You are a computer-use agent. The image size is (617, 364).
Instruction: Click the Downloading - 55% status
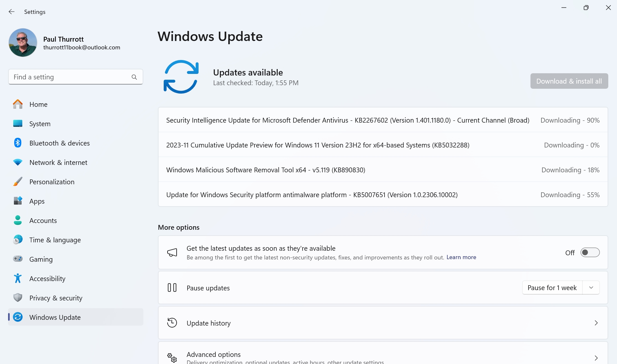pyautogui.click(x=570, y=195)
